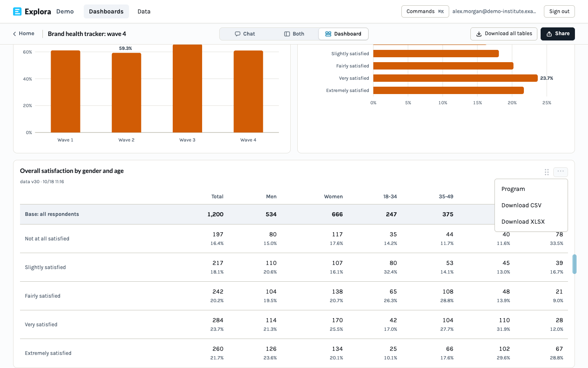Click the 'Overall satisfaction by gender and age' title

72,171
